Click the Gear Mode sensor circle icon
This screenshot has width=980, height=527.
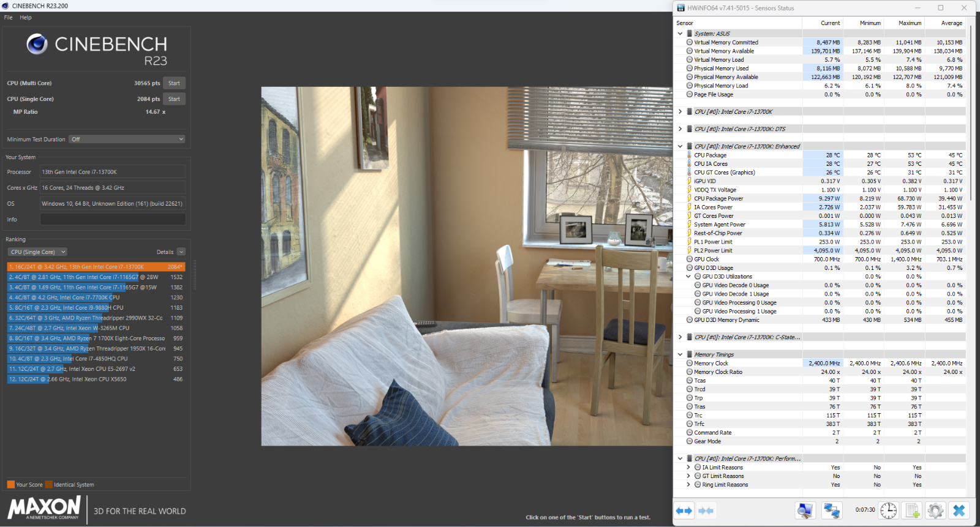(x=689, y=441)
